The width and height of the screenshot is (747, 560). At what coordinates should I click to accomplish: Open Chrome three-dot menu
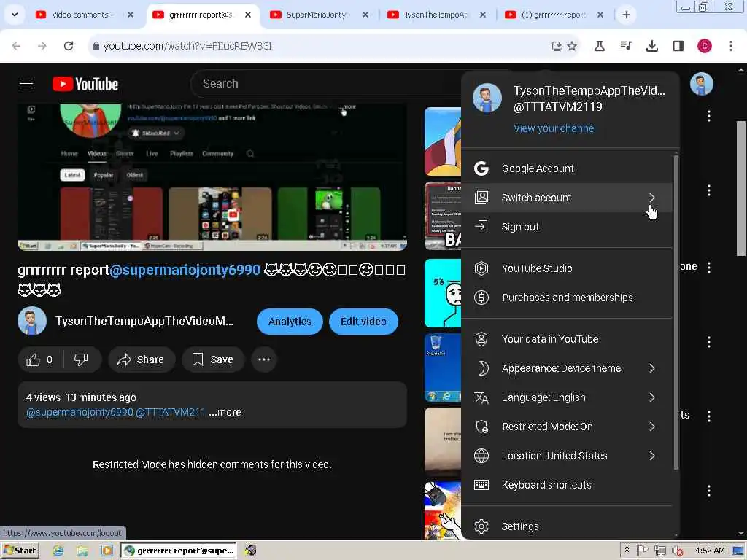pyautogui.click(x=731, y=46)
